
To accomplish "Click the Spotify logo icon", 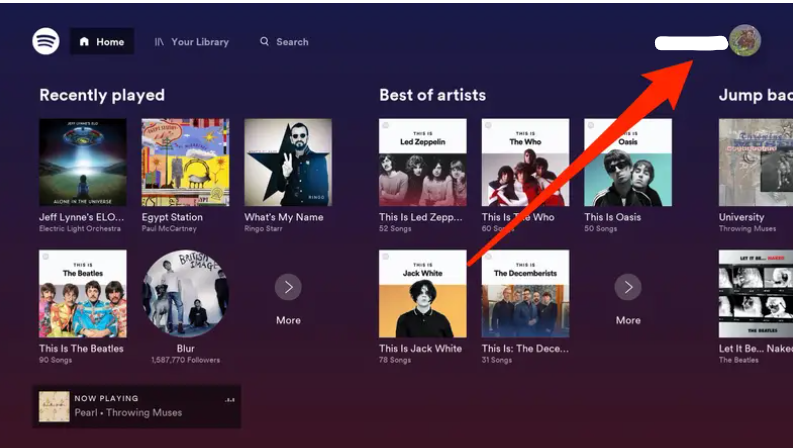I will 46,41.
